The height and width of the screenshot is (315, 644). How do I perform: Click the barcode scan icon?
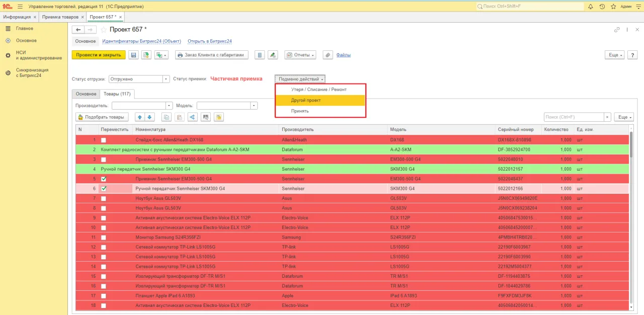point(205,117)
